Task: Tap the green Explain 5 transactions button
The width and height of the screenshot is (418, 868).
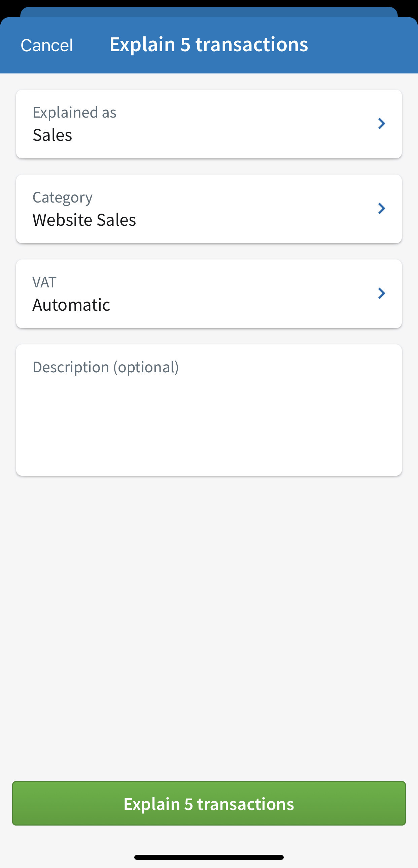Action: tap(209, 805)
